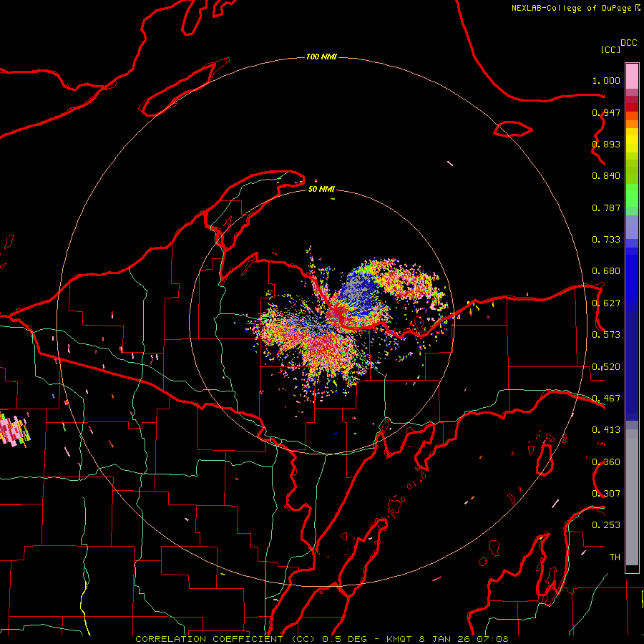The width and height of the screenshot is (644, 644).
Task: Click the 0.520 scale value
Action: tap(606, 367)
